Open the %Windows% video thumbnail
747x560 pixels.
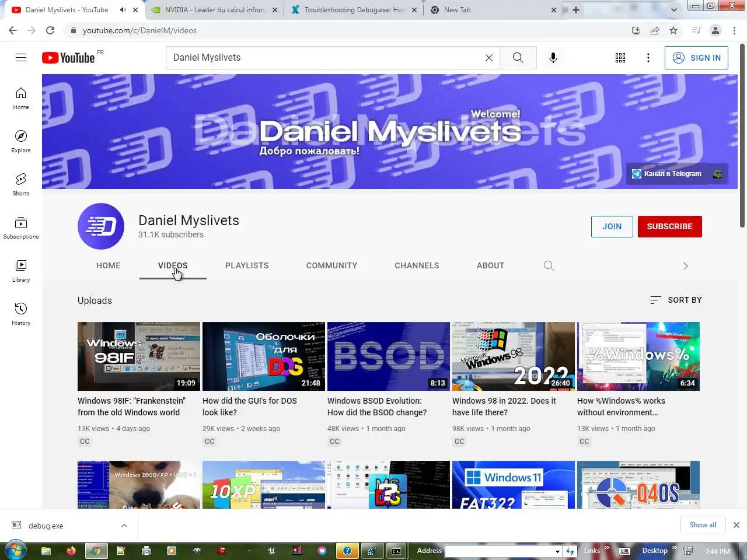point(638,356)
